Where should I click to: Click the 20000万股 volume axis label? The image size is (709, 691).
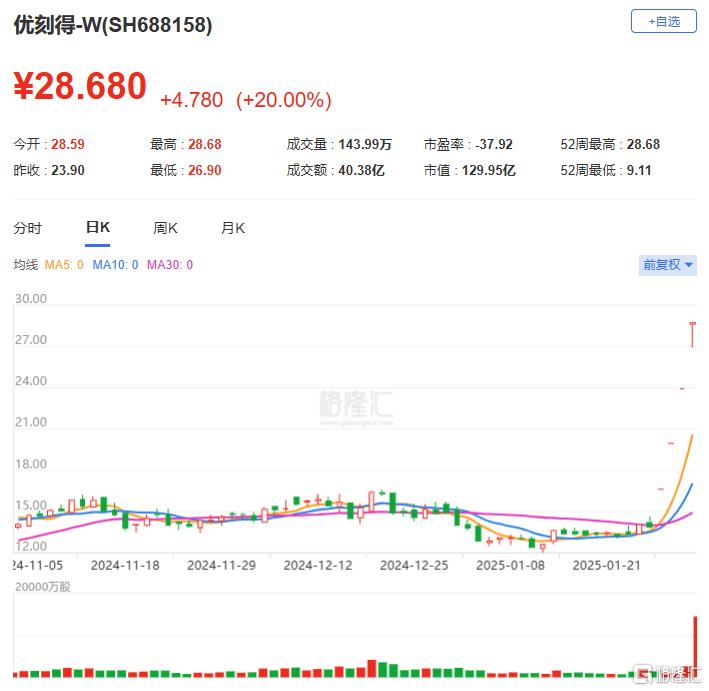[43, 587]
